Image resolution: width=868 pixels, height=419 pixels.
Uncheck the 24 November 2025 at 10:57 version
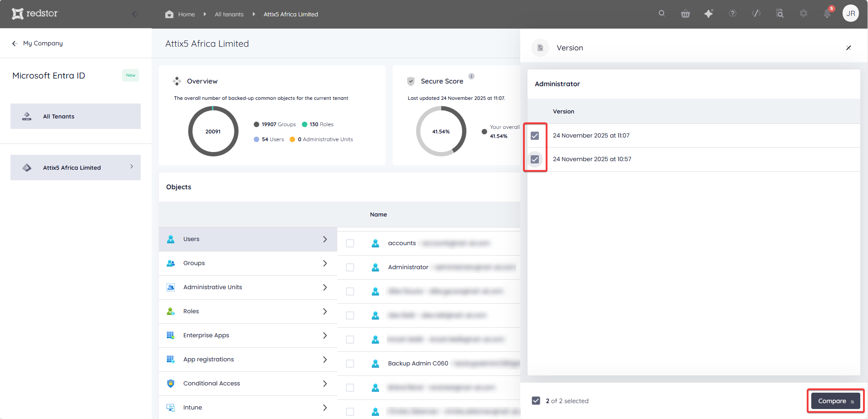point(535,159)
